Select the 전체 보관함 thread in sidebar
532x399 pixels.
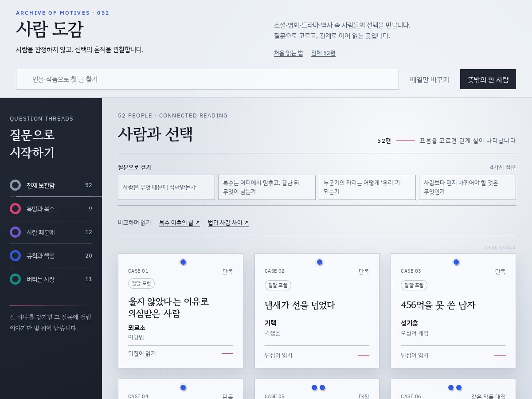coord(51,185)
